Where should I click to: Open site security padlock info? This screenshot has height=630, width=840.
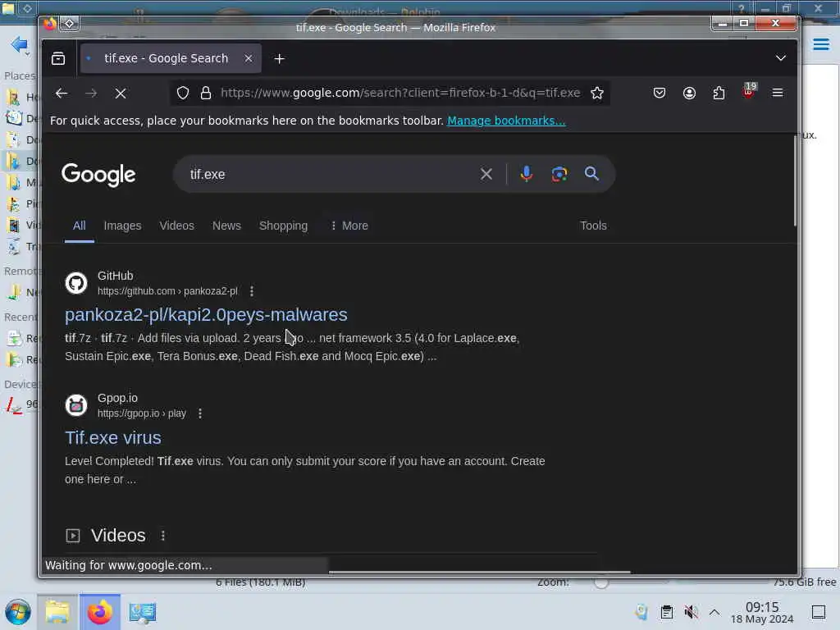coord(205,94)
